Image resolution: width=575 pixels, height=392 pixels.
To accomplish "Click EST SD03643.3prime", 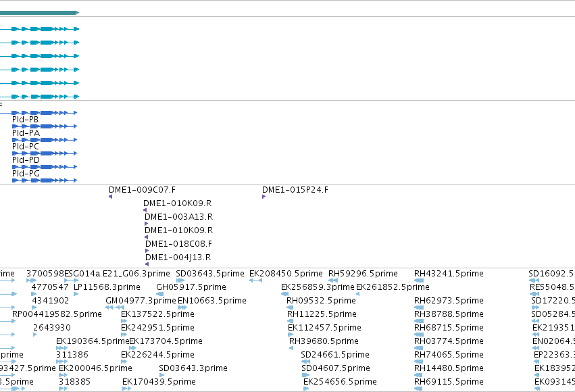I will 193,368.
